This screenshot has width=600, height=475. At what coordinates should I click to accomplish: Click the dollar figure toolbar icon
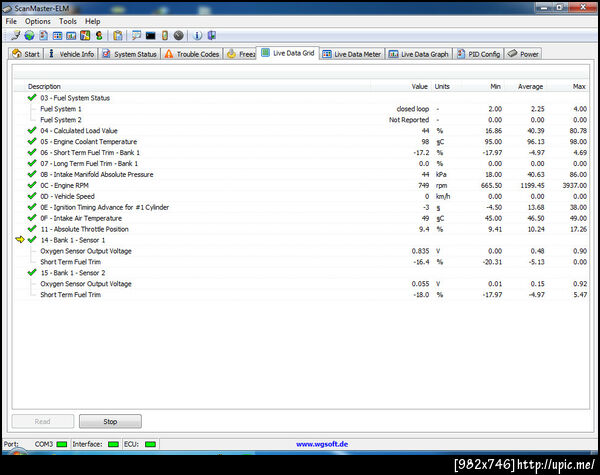(x=99, y=36)
